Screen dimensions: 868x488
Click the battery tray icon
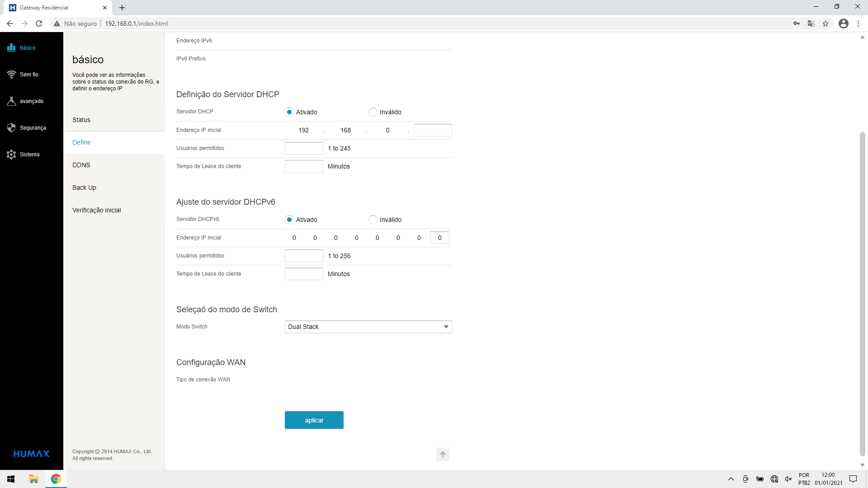pyautogui.click(x=760, y=479)
